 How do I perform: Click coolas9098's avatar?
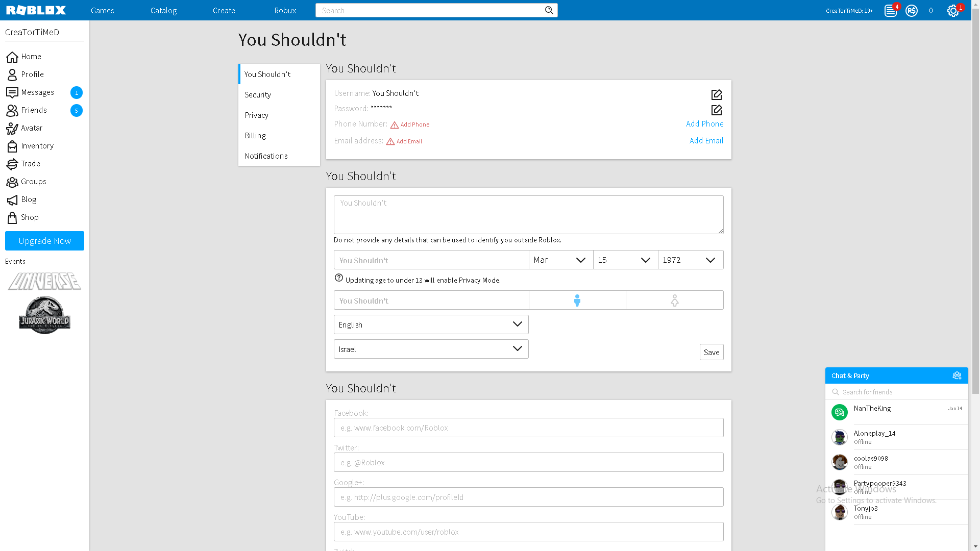(x=840, y=462)
